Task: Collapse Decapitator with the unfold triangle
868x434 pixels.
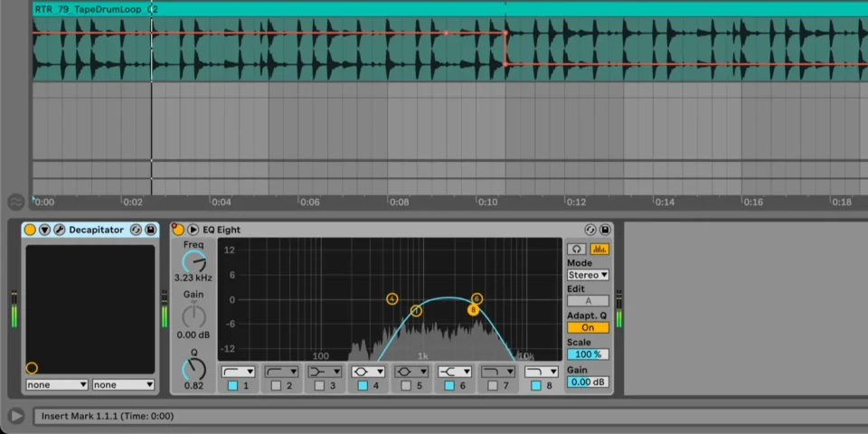Action: 44,230
